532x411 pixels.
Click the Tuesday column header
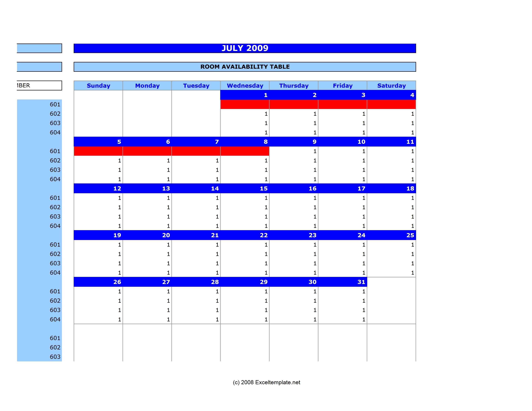tap(197, 85)
